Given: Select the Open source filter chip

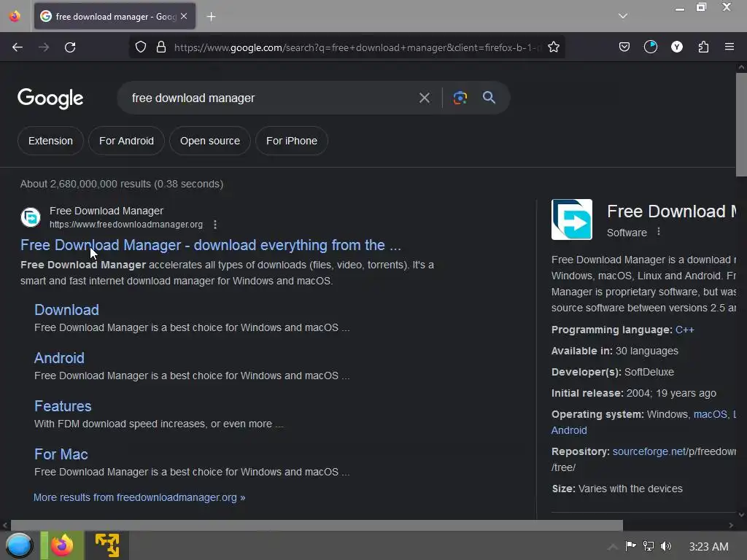Looking at the screenshot, I should (209, 141).
